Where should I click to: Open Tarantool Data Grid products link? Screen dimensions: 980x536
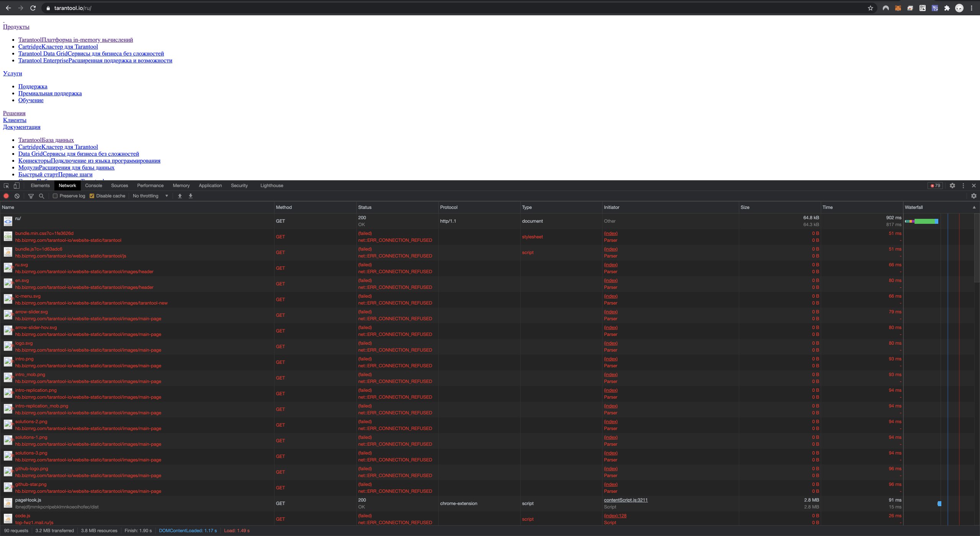coord(91,54)
